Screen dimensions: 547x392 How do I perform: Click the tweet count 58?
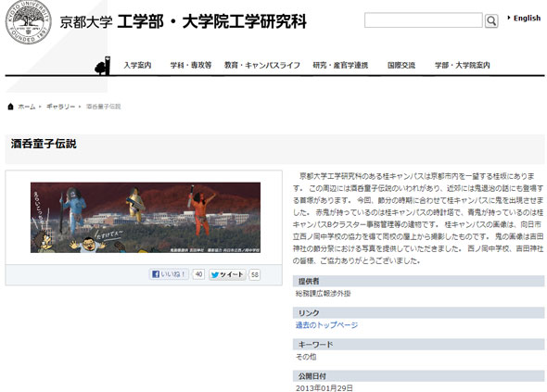pos(255,275)
